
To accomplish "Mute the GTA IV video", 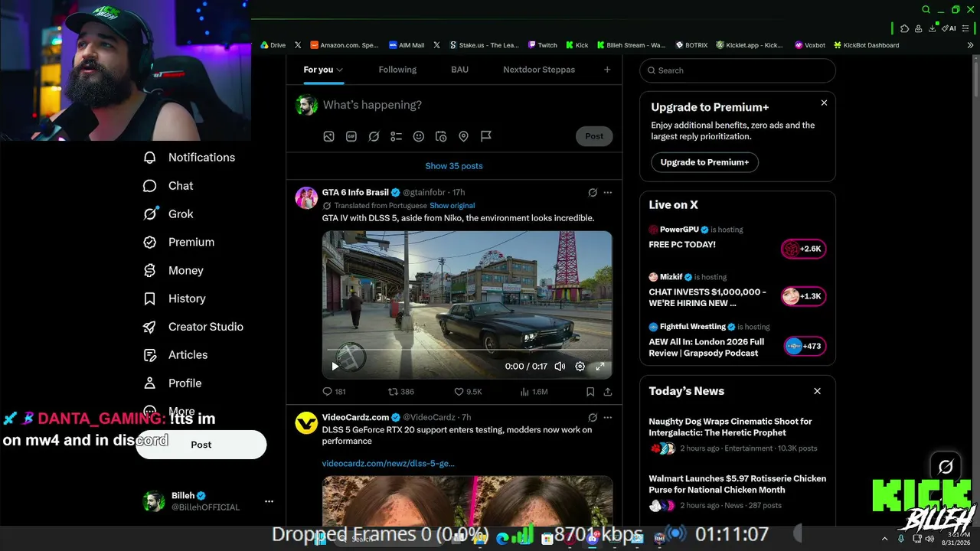I will 560,367.
